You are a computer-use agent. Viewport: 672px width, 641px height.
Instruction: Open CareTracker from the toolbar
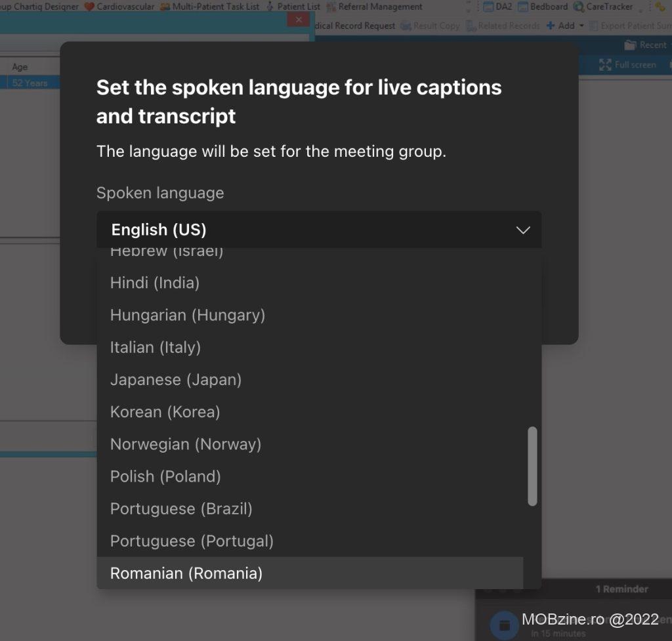pyautogui.click(x=579, y=7)
